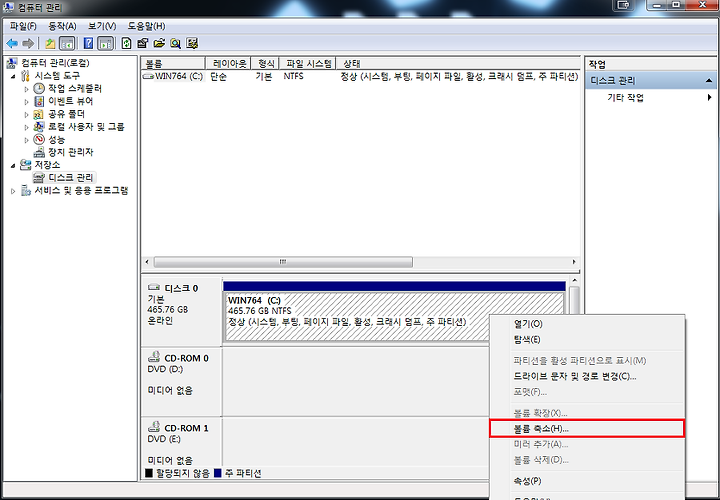Choose 탐색(E) from context menu
This screenshot has height=500, width=720.
coord(587,340)
